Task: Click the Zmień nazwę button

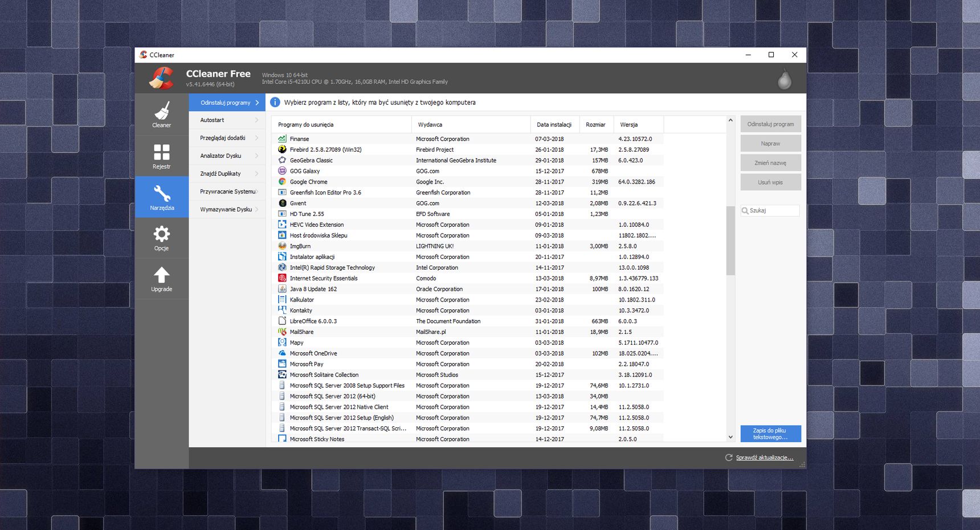Action: pos(770,163)
